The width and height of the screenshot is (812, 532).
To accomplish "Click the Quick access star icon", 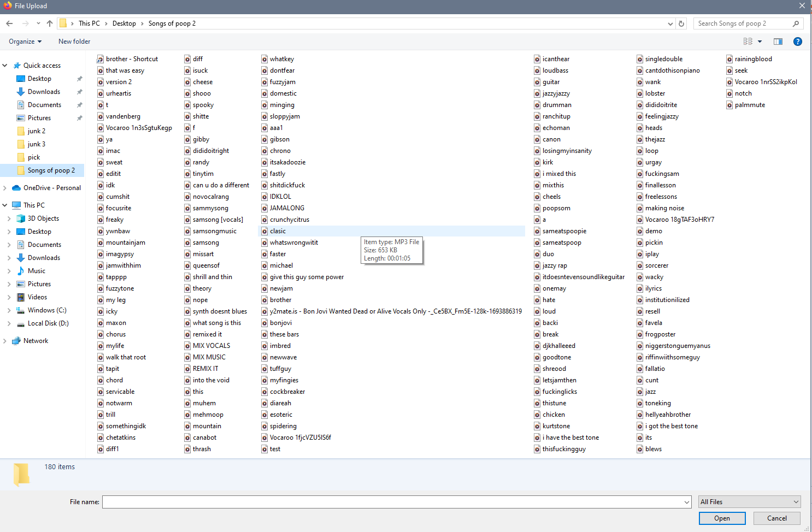I will tap(17, 66).
